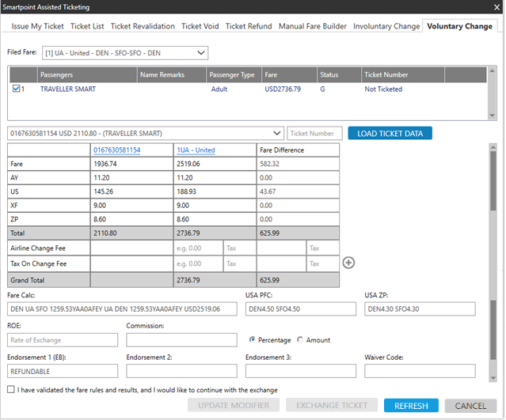Close the Smartpoint Assisted Ticketing window
The width and height of the screenshot is (506, 420).
489,7
